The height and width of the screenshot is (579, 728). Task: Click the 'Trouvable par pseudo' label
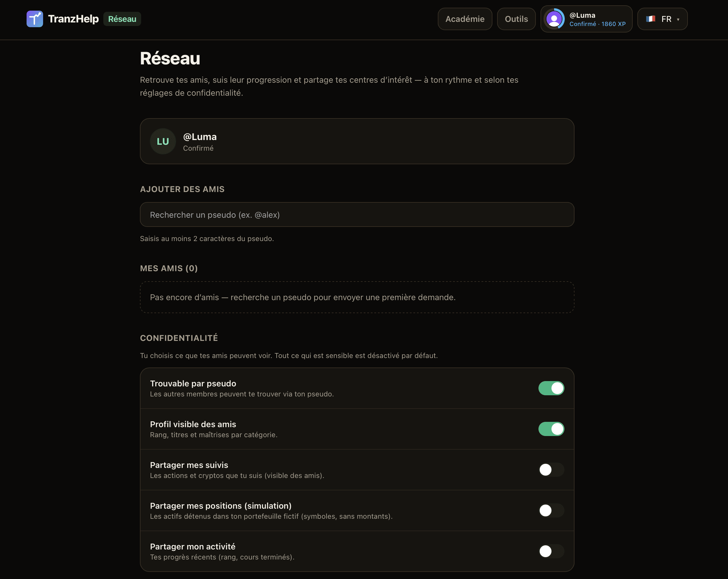pos(193,383)
